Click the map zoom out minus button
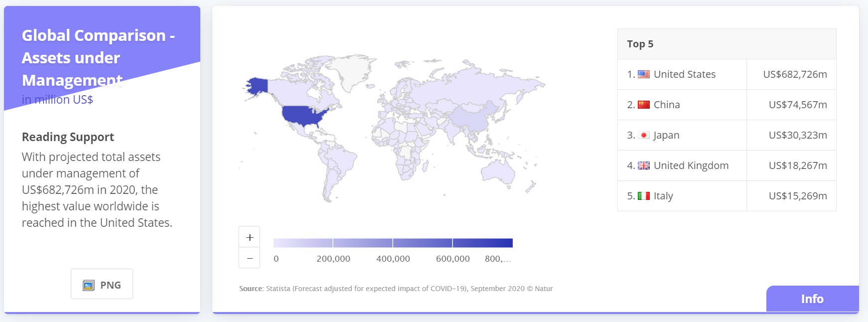 [x=250, y=258]
